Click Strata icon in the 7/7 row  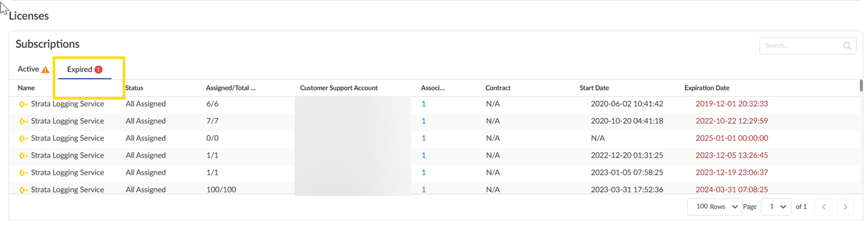pyautogui.click(x=23, y=121)
